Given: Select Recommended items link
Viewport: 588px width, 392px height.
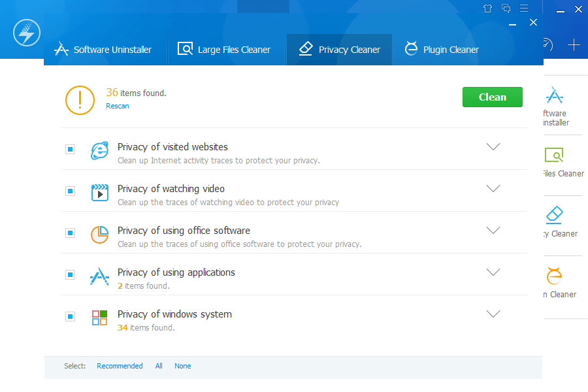Looking at the screenshot, I should (x=120, y=366).
